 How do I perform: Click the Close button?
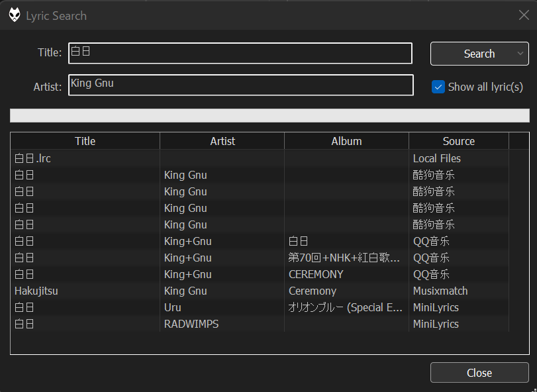(479, 372)
